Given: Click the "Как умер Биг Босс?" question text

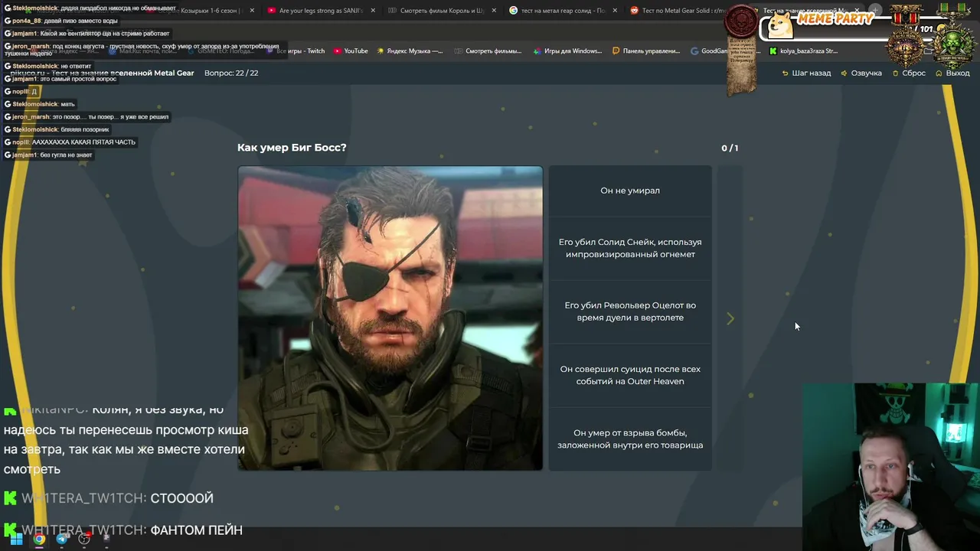Looking at the screenshot, I should coord(292,148).
